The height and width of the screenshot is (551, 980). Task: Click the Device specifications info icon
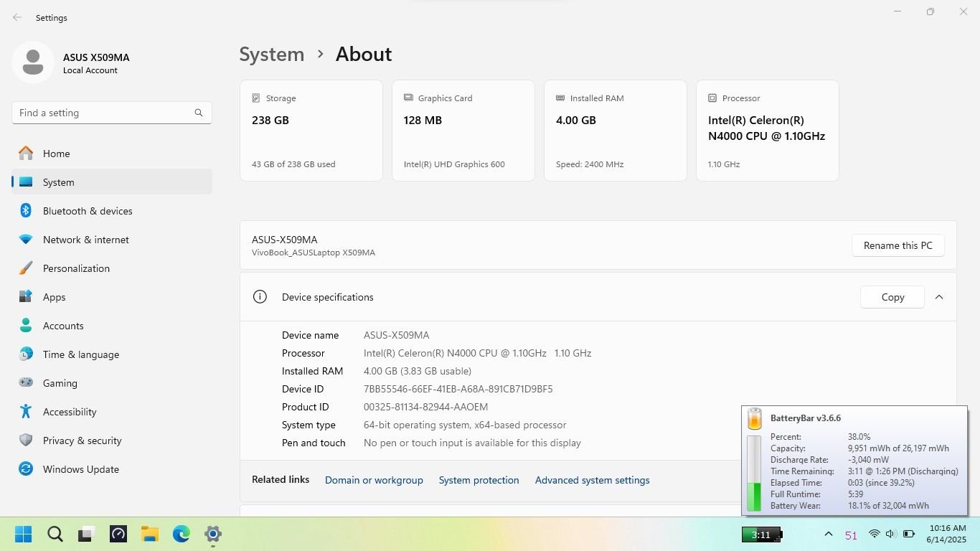click(x=260, y=297)
